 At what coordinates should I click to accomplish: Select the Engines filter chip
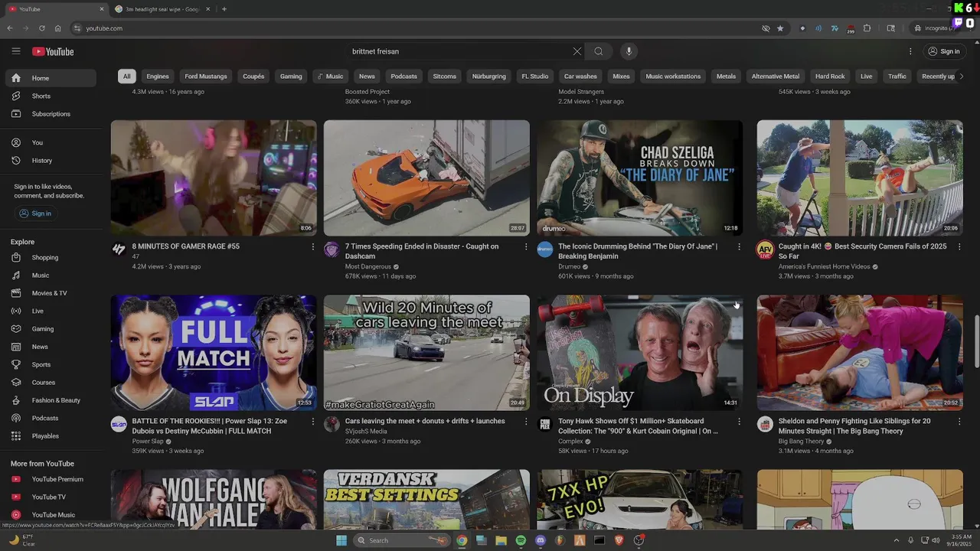click(158, 77)
